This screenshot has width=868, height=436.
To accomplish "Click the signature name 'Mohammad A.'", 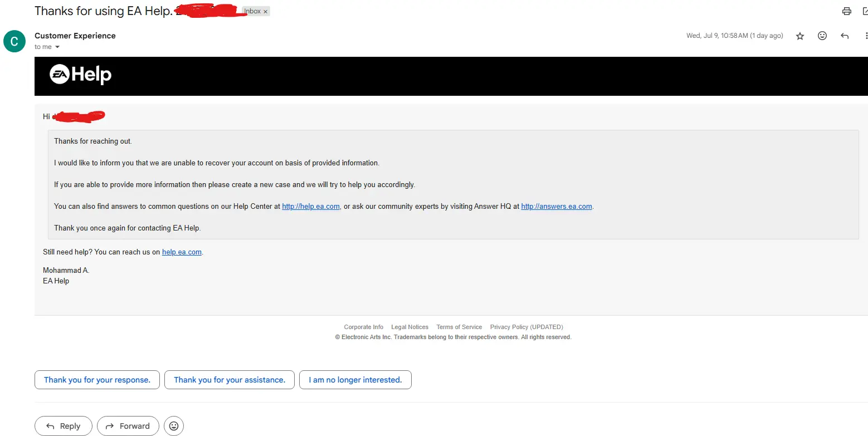I will (x=66, y=270).
